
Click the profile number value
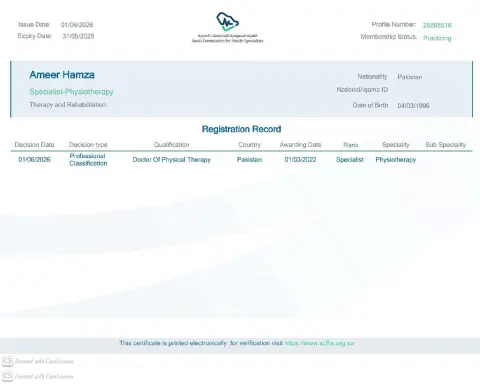click(x=437, y=25)
